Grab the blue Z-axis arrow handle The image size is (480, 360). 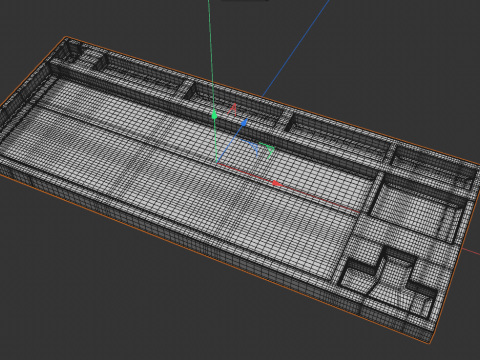tap(244, 123)
